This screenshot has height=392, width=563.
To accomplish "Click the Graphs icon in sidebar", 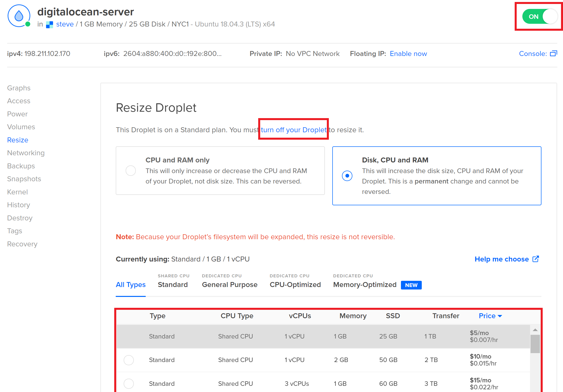I will [18, 88].
